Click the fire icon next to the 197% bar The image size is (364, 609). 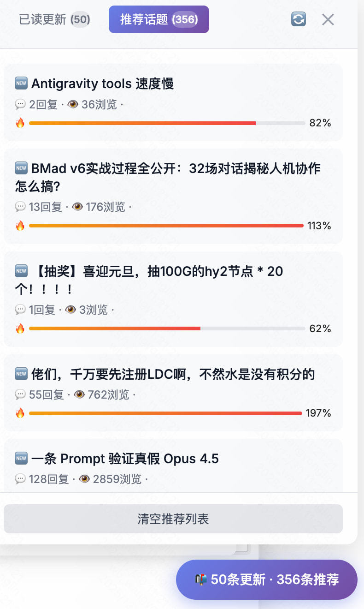coord(20,413)
